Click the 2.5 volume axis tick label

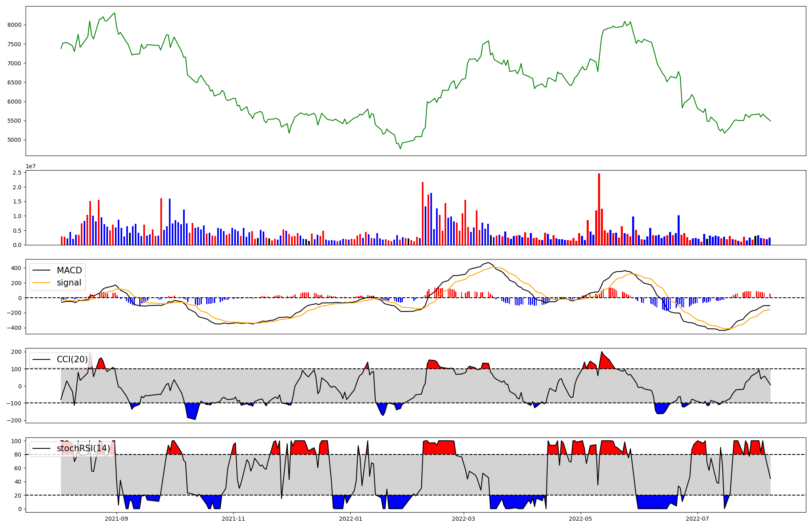coord(17,173)
